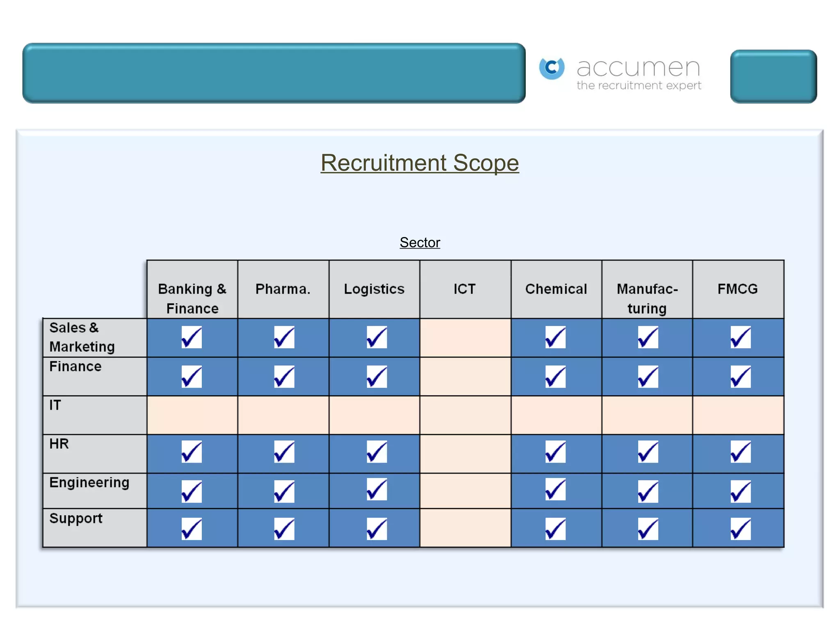
Task: Click Support checkmark under Pharma.
Action: coord(284,529)
